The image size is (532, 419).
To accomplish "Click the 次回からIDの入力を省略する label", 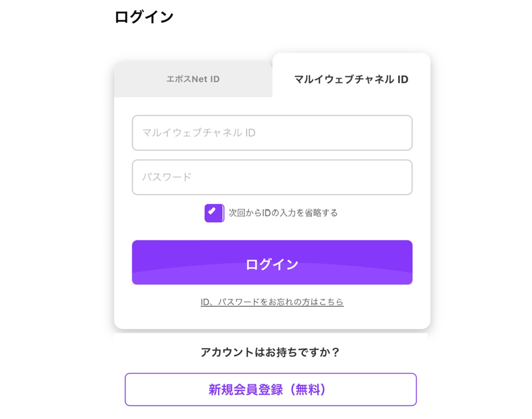I will pos(283,213).
